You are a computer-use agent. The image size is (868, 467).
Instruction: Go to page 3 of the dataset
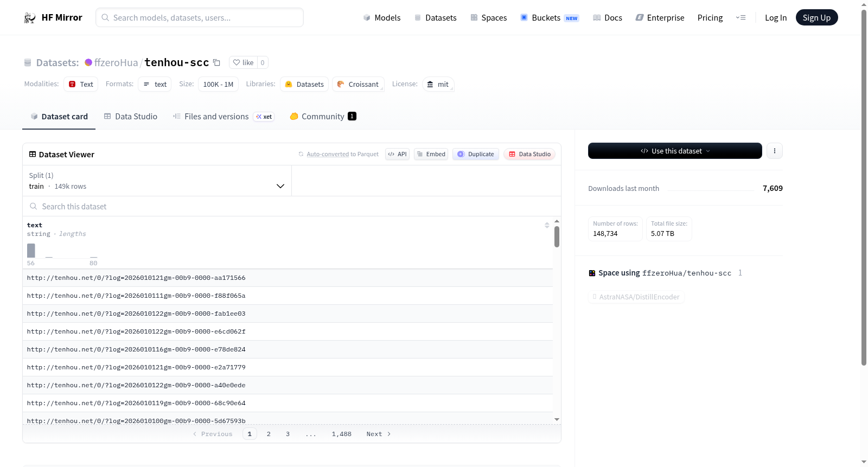click(x=288, y=434)
